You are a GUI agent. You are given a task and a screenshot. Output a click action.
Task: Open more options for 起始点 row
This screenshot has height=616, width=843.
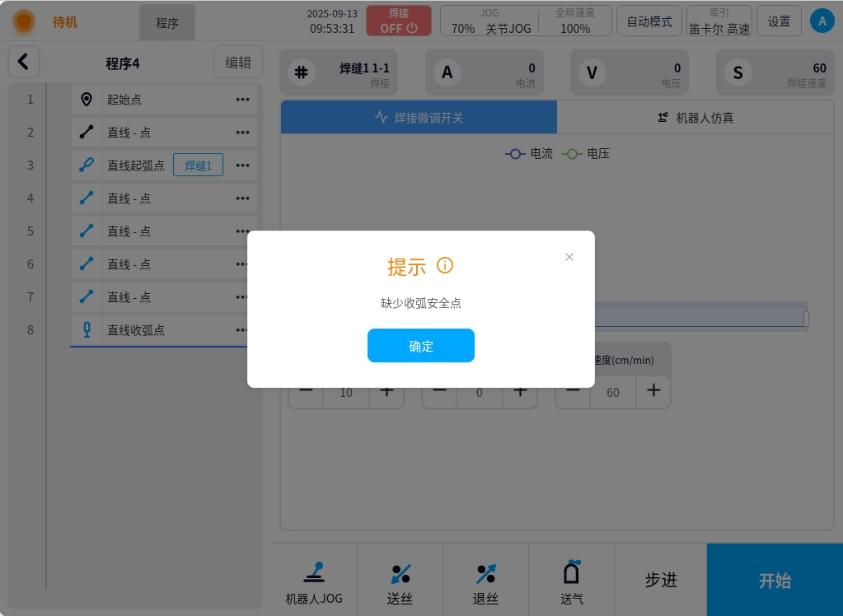[242, 100]
